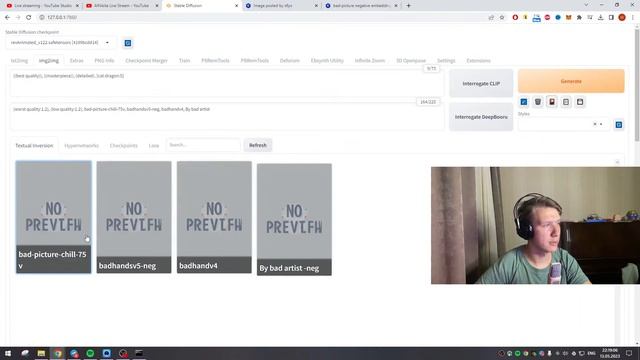640x360 pixels.
Task: Click the Refresh button for extra networks
Action: coord(258,145)
